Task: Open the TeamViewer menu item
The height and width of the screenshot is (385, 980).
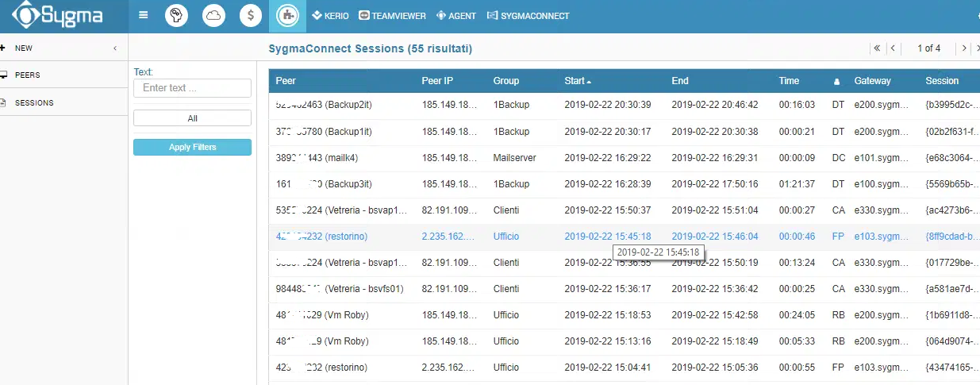Action: [x=392, y=16]
